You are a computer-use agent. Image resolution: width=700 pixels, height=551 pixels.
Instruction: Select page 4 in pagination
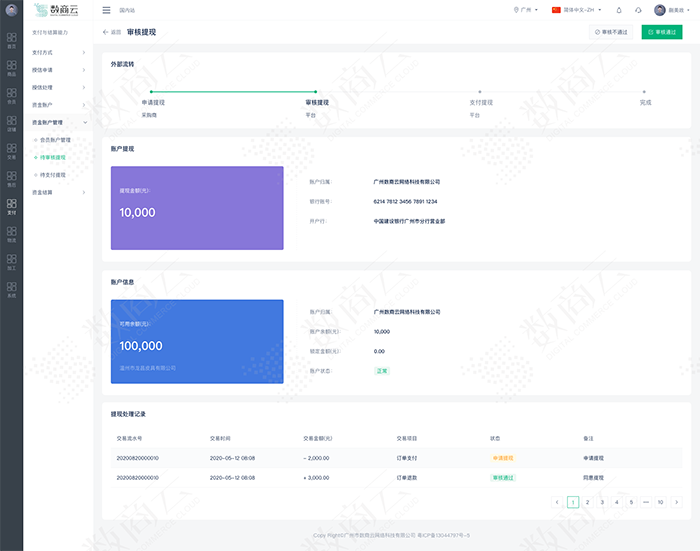pos(617,502)
